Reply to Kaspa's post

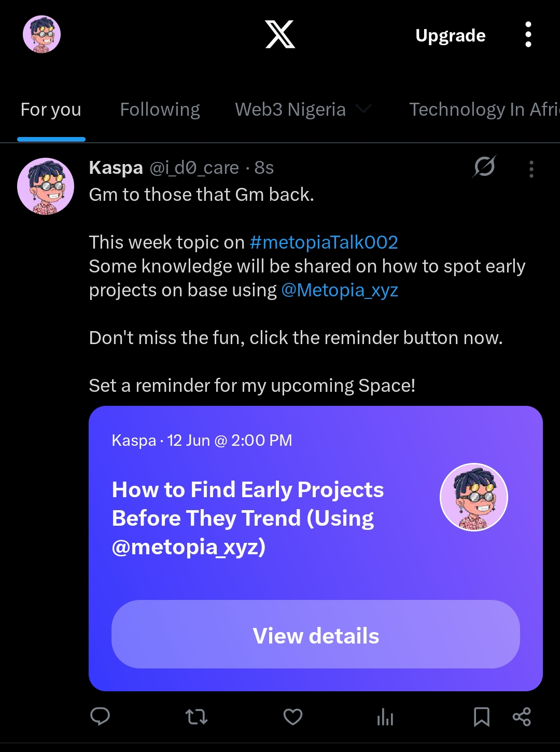(100, 717)
